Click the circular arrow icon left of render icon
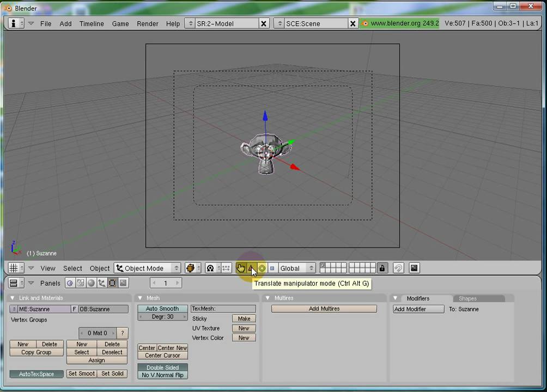Image resolution: width=547 pixels, height=392 pixels. 398,268
